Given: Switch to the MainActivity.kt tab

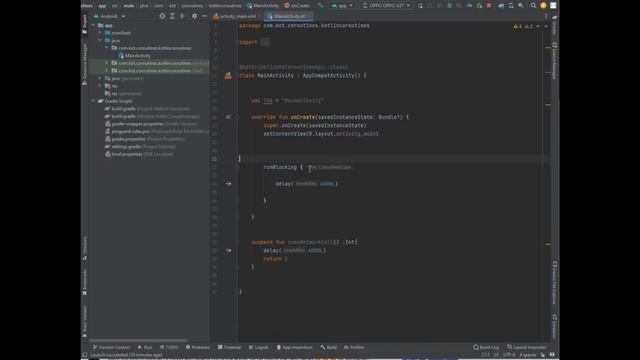Looking at the screenshot, I should [289, 16].
